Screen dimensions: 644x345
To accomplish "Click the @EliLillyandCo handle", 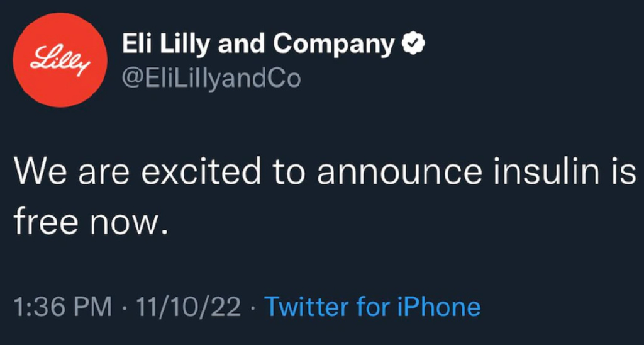I will (x=210, y=78).
